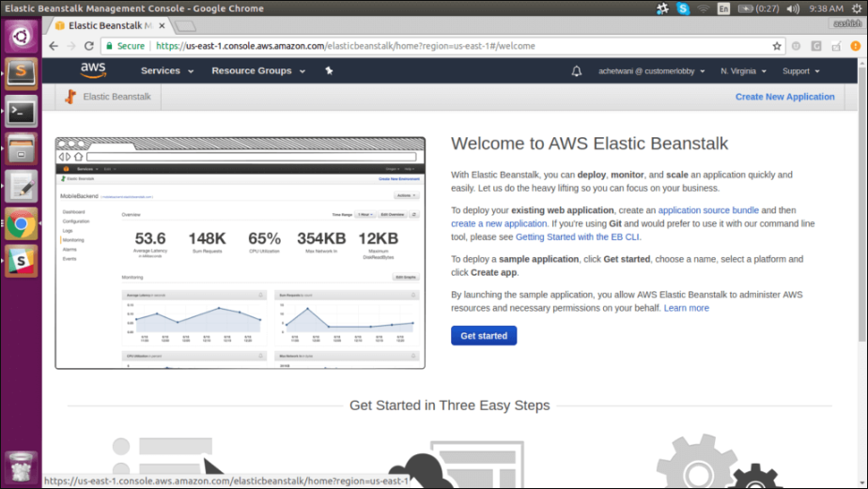Open the Sublime Text 'S' icon near launcher bottom
The image size is (868, 489).
coord(21,261)
